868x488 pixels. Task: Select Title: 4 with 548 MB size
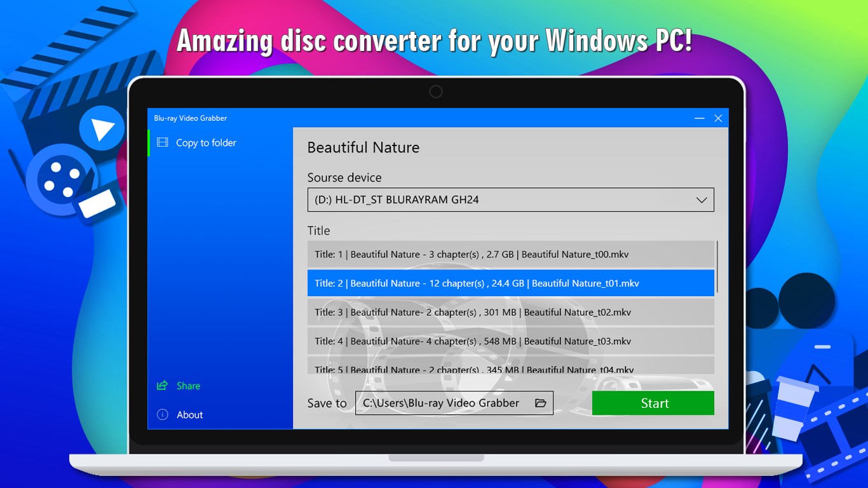[x=511, y=341]
